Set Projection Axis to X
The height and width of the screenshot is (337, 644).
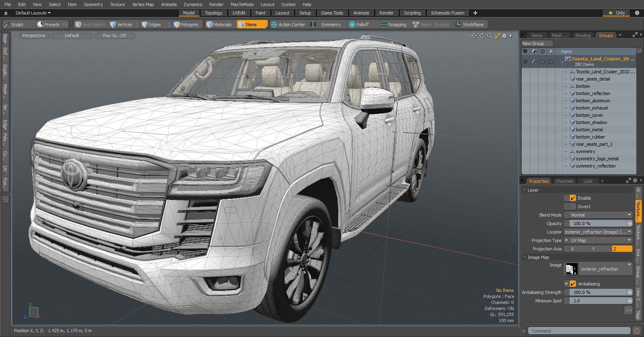click(580, 249)
